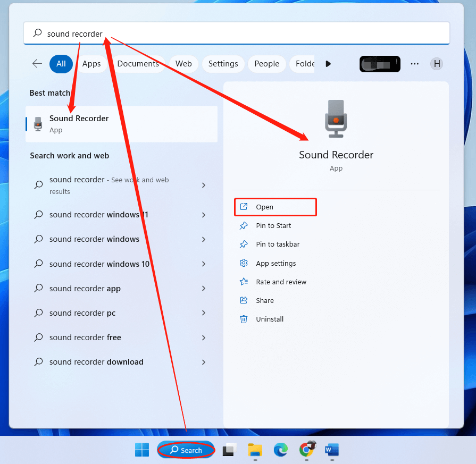This screenshot has height=464, width=476.
Task: Open File Explorer from the taskbar
Action: point(255,450)
